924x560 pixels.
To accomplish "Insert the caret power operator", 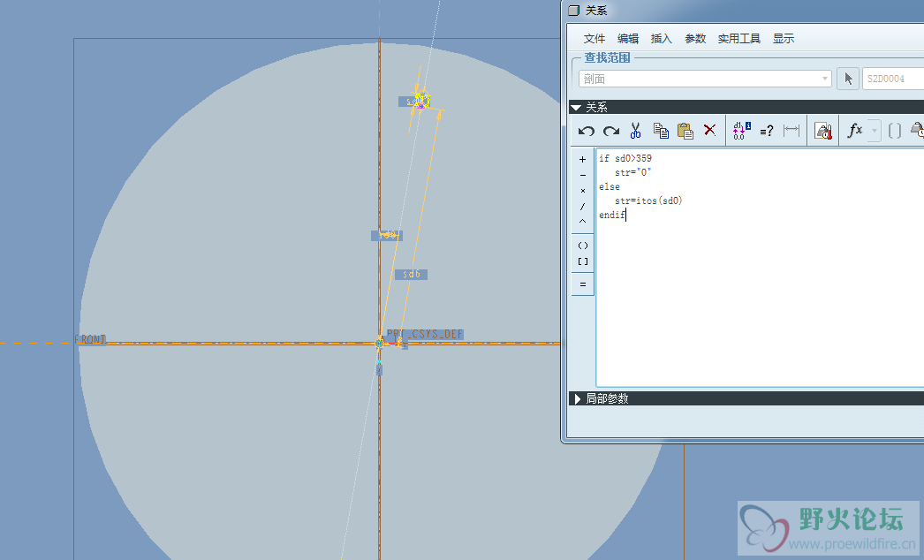I will click(x=583, y=222).
